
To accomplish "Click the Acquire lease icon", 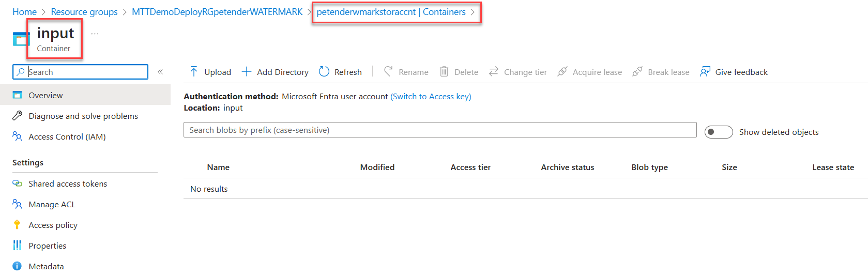I will [562, 71].
